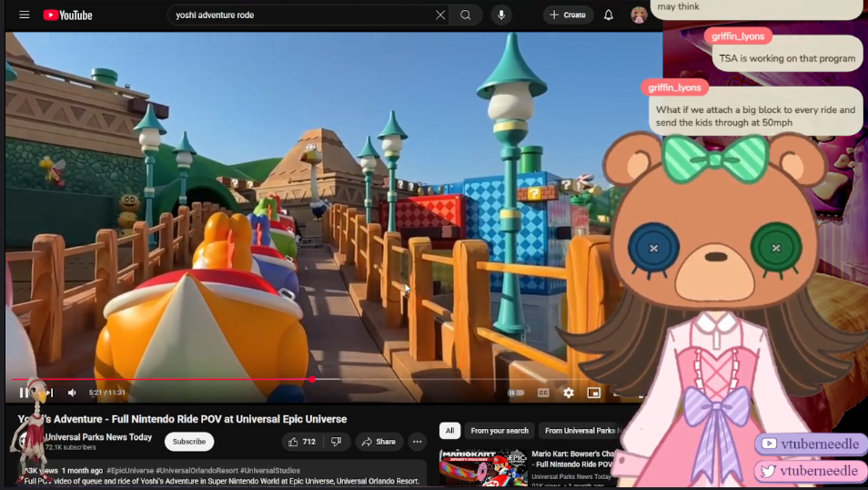The width and height of the screenshot is (868, 490).
Task: Open the video player settings gear
Action: [x=569, y=393]
